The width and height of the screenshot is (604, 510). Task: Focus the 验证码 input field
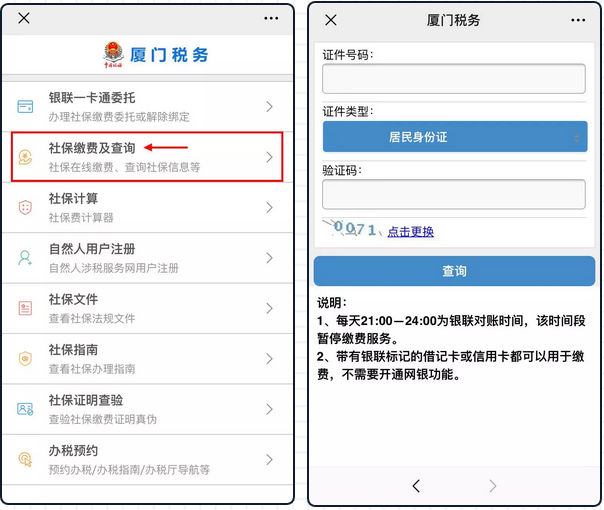click(x=454, y=194)
